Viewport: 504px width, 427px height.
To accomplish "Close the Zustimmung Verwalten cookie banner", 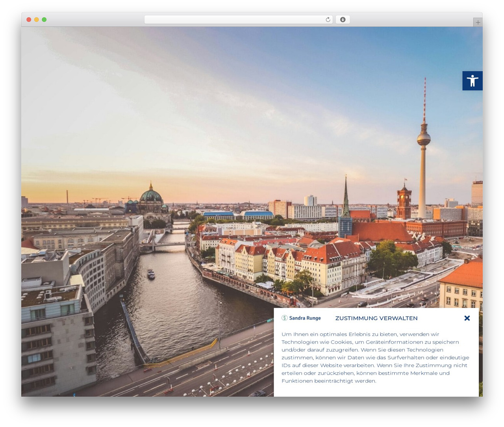I will pyautogui.click(x=467, y=318).
